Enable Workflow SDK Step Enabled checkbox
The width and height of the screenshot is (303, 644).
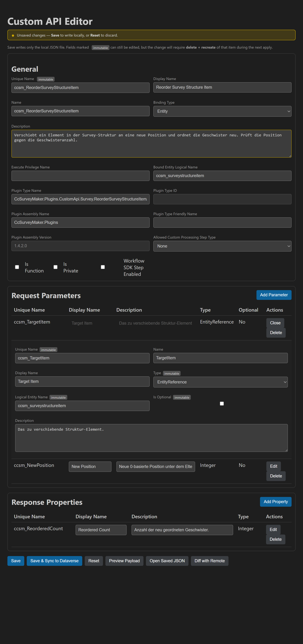(x=103, y=267)
